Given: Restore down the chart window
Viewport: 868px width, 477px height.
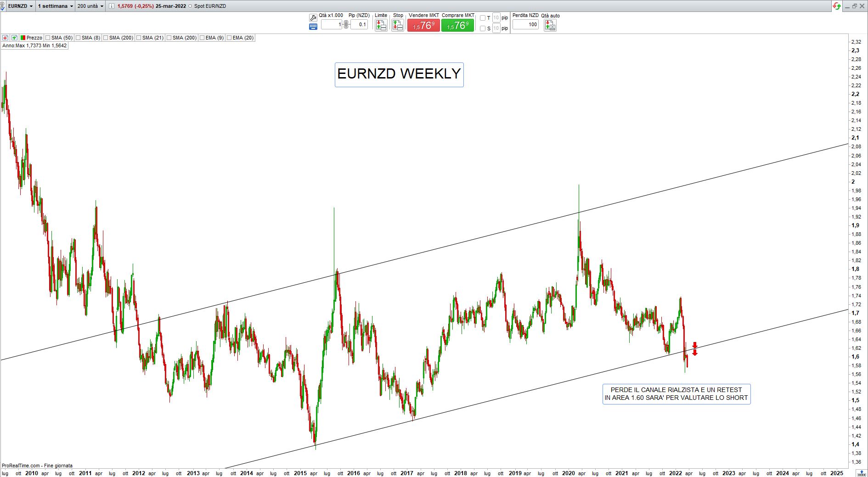Looking at the screenshot, I should pyautogui.click(x=854, y=6).
